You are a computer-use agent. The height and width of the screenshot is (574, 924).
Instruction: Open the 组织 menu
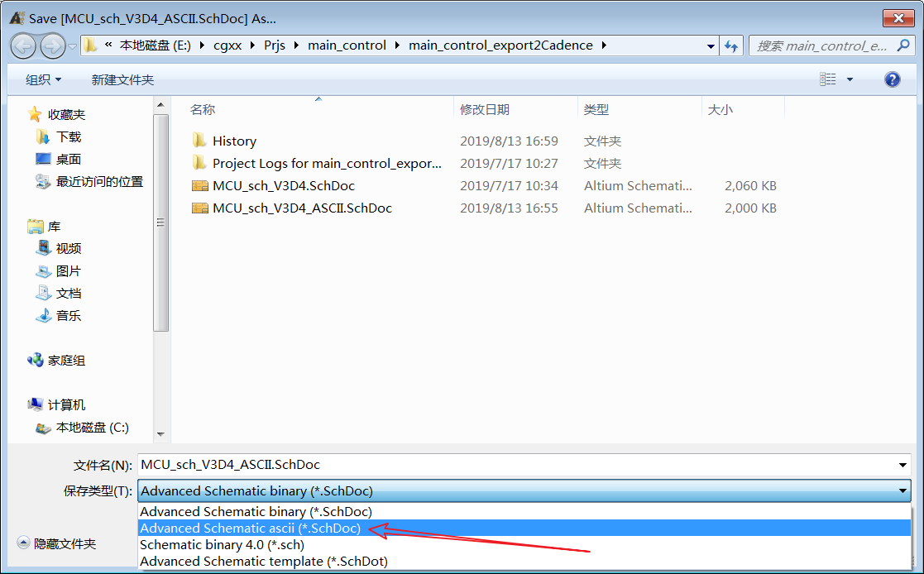tap(43, 79)
